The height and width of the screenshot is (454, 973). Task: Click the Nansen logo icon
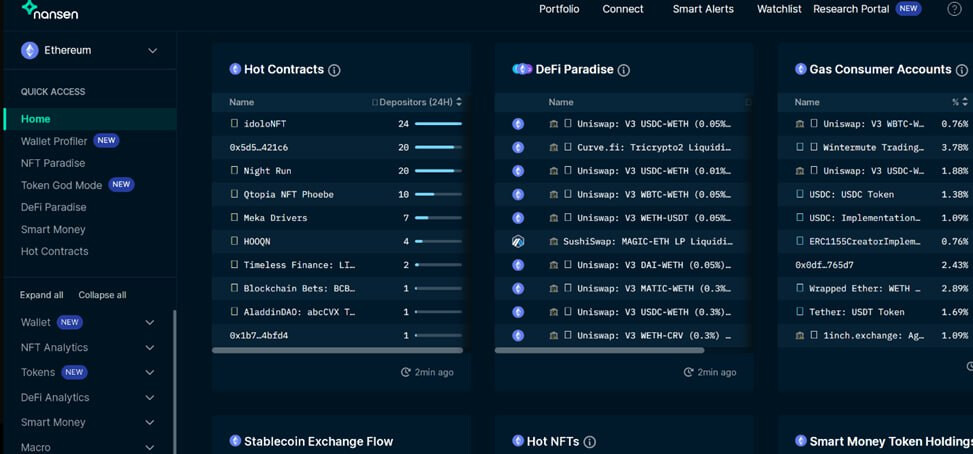pos(30,9)
